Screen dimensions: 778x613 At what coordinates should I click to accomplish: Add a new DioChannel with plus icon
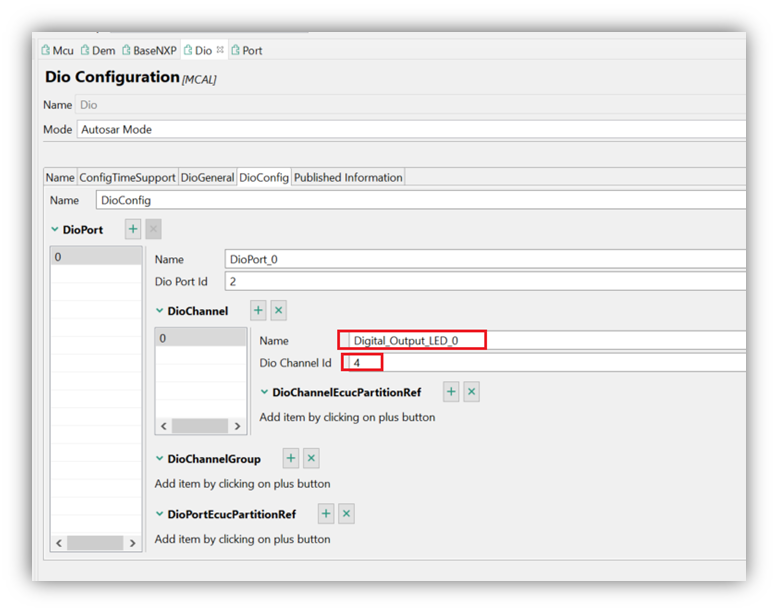tap(258, 310)
